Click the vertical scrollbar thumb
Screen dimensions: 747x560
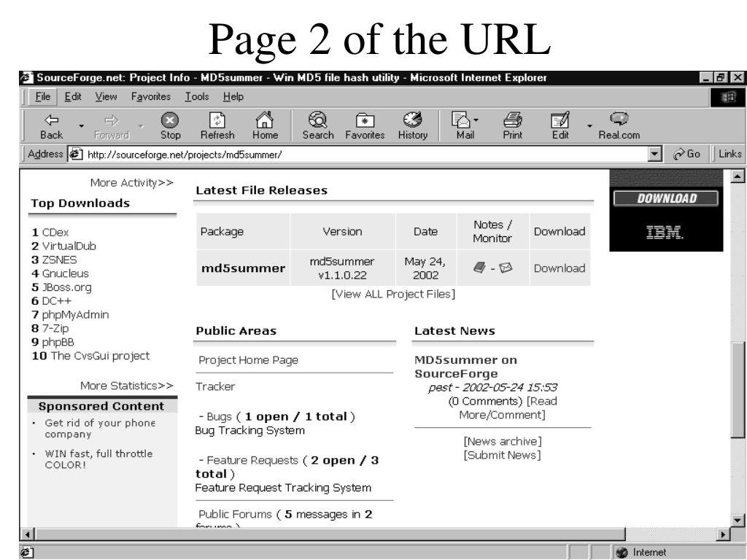point(737,390)
